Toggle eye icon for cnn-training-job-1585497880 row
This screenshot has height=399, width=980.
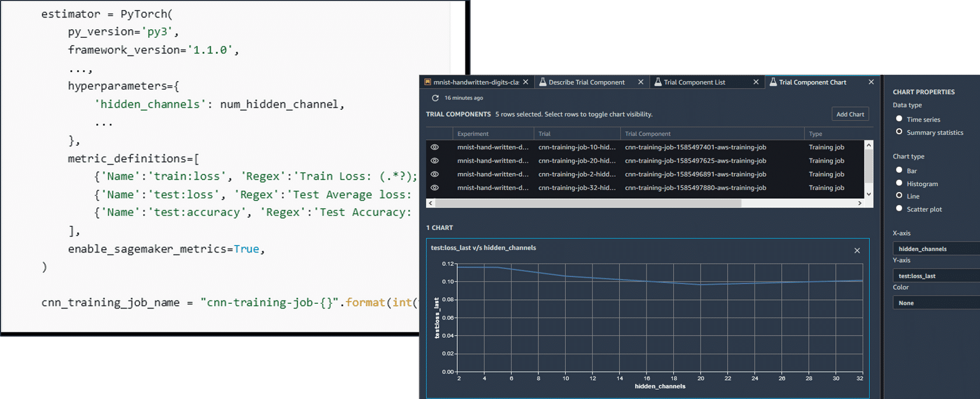(x=435, y=188)
